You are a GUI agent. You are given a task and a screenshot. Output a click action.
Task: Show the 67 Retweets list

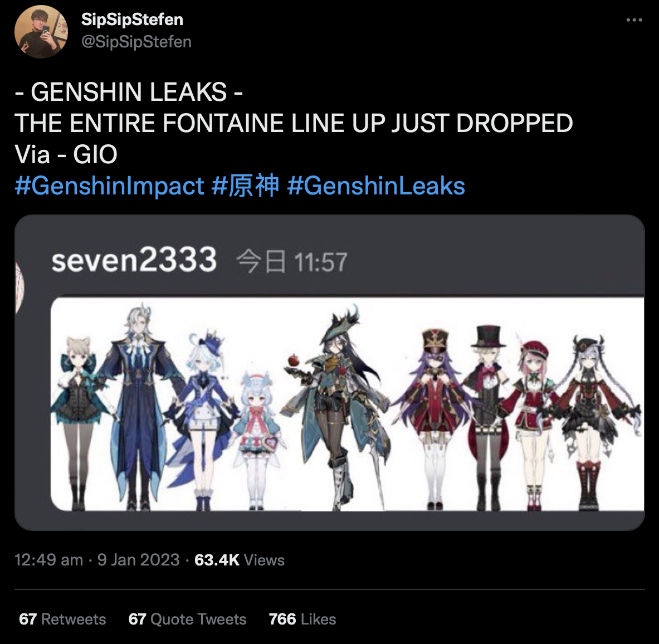(x=62, y=619)
